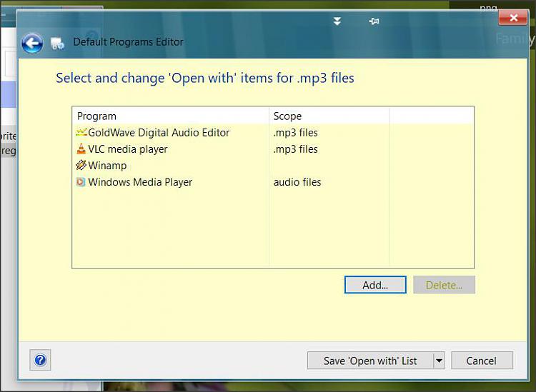Click the Save 'Open with' List button
This screenshot has width=536, height=392.
(x=369, y=361)
